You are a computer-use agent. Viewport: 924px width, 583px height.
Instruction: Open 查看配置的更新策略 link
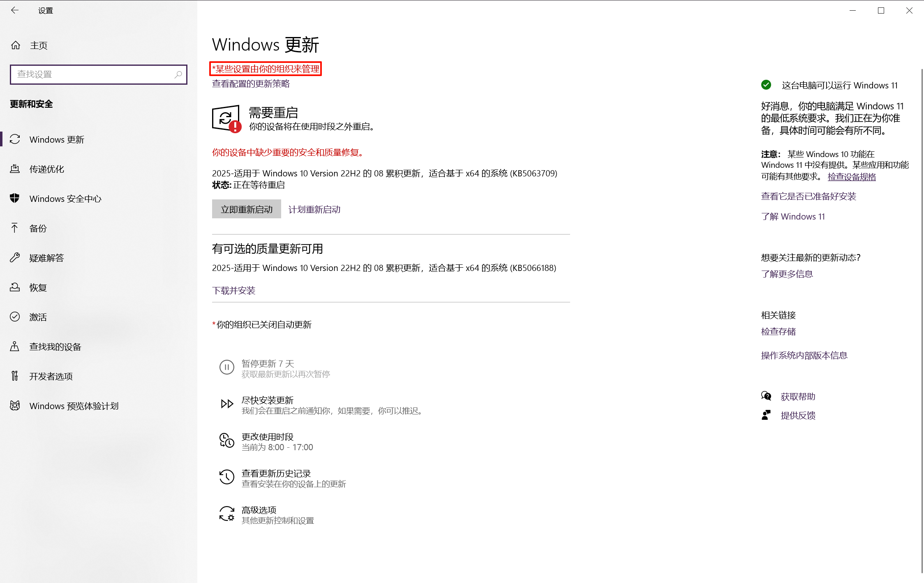tap(251, 84)
